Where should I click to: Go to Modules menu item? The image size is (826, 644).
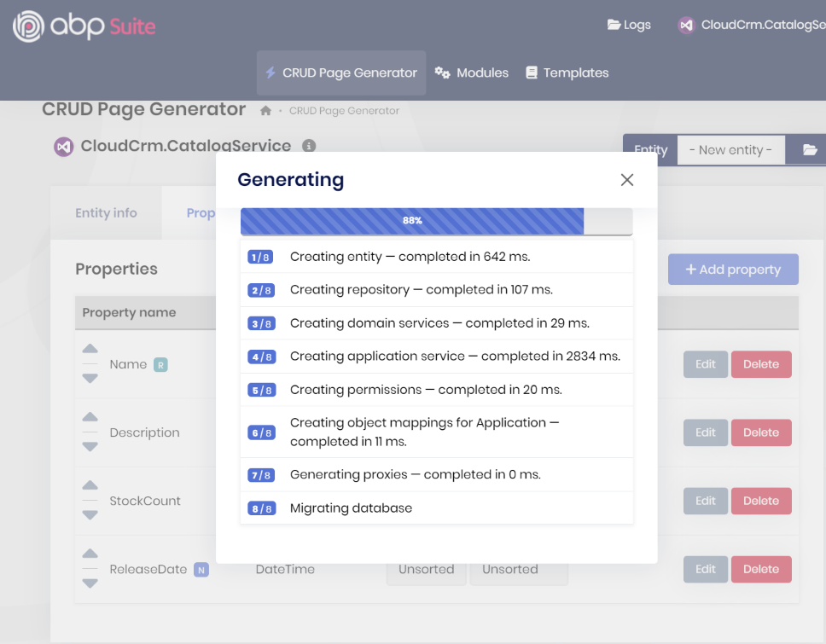coord(472,73)
